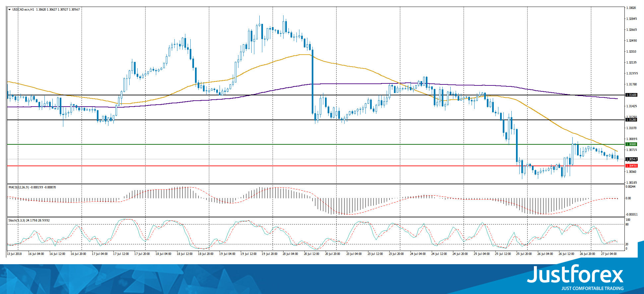Screen dimensions: 644x294
Task: Click the 23 Jul 04:00 time label
Action: (x=354, y=254)
